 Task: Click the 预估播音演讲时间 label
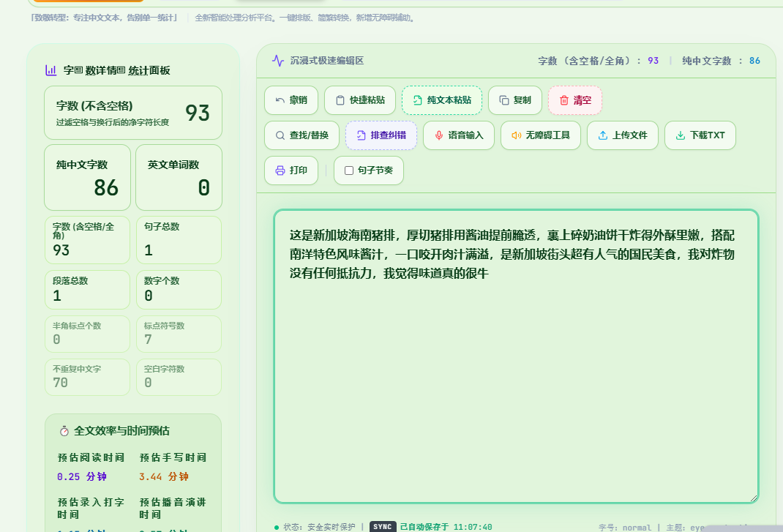pyautogui.click(x=173, y=508)
